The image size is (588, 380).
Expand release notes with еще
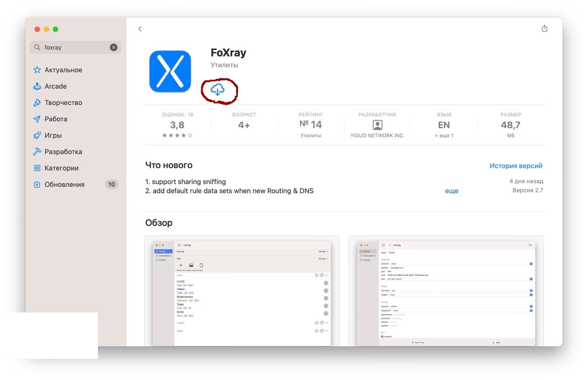(x=452, y=191)
